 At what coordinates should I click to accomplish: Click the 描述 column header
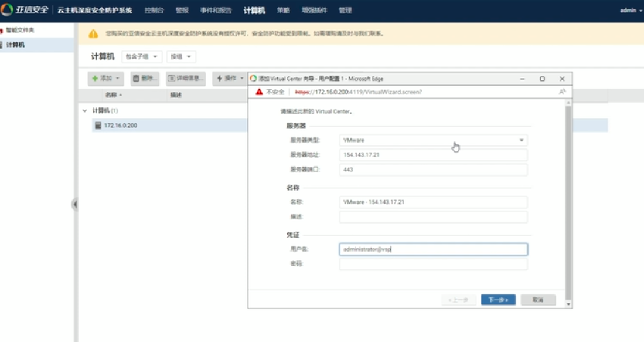[176, 95]
